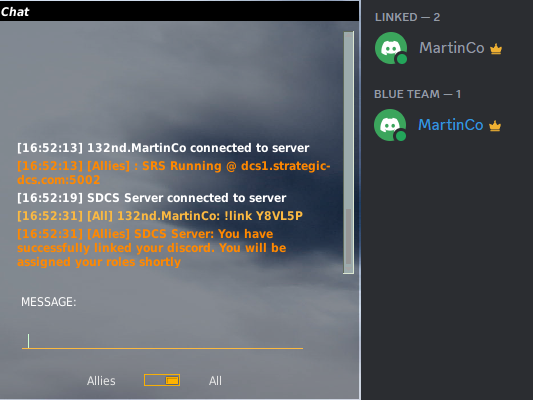This screenshot has width=533, height=400.
Task: Toggle the Allies/All chat switch
Action: [x=162, y=380]
